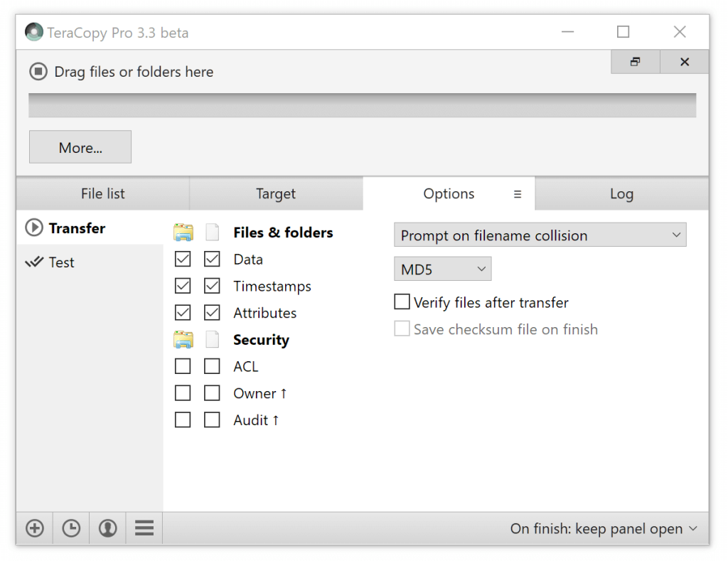Disable the Timestamps folder checkbox
This screenshot has height=561, width=728.
point(183,286)
